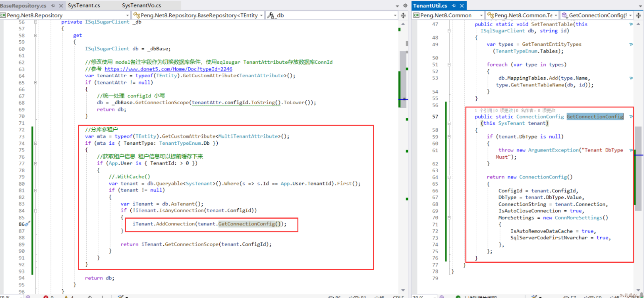The height and width of the screenshot is (298, 644).
Task: Click 'TenantTypeEnum.Db' on line 74
Action: click(184, 143)
